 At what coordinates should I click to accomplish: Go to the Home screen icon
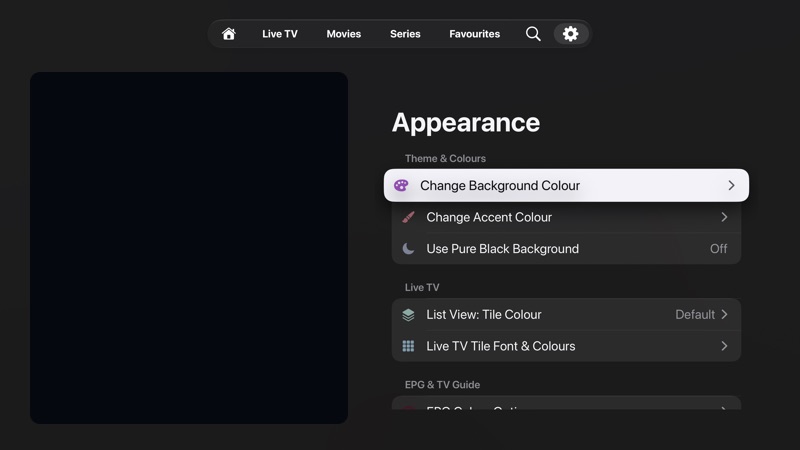pyautogui.click(x=229, y=34)
